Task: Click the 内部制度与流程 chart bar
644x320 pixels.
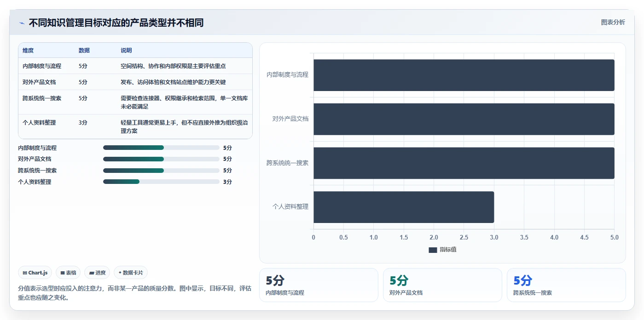Action: 464,75
